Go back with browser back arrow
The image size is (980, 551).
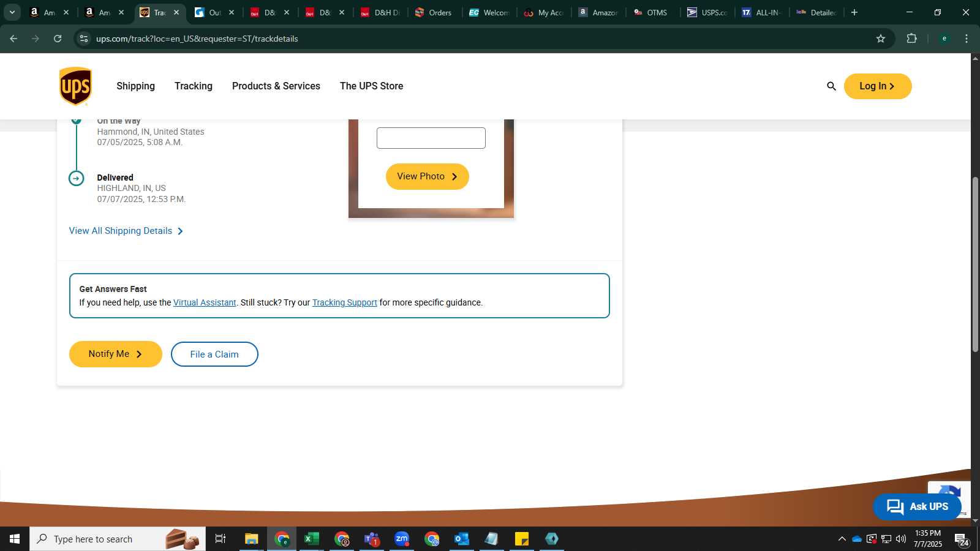coord(13,39)
